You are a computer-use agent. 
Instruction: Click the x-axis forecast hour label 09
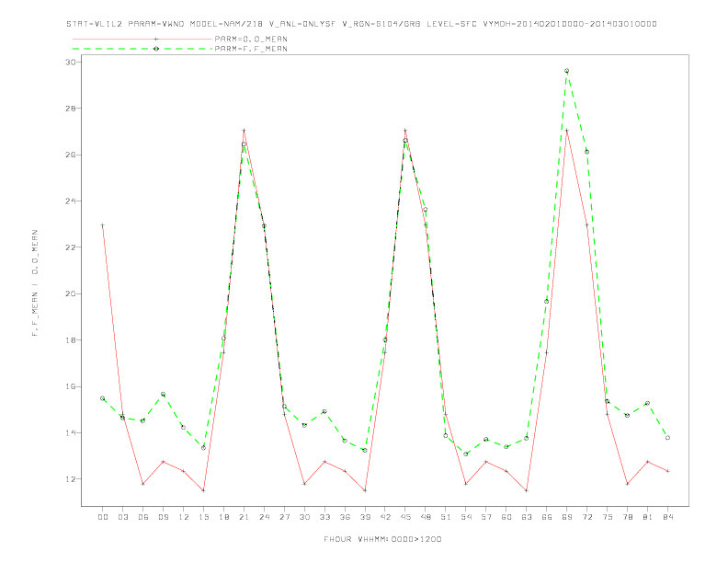(x=163, y=517)
